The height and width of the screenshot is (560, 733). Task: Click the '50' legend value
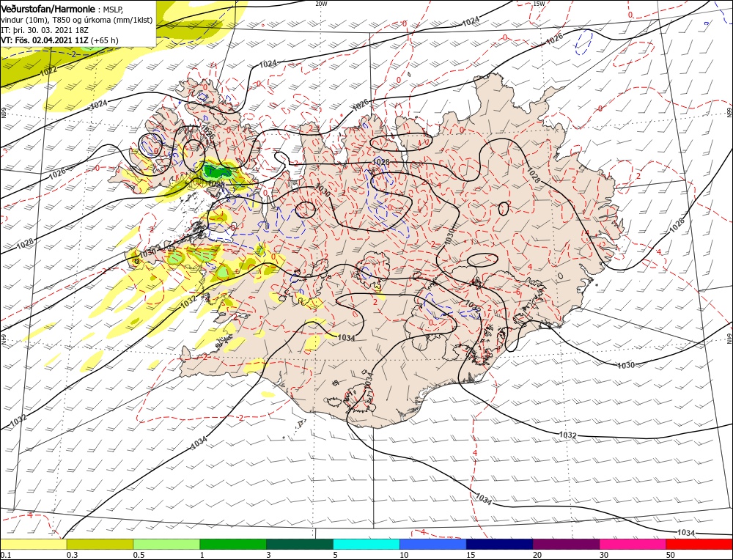click(x=671, y=554)
